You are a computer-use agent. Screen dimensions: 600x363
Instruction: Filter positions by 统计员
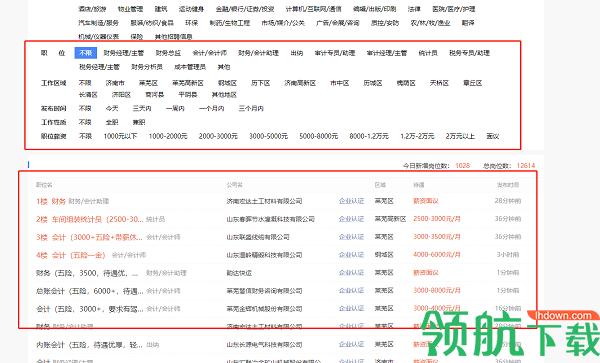428,53
